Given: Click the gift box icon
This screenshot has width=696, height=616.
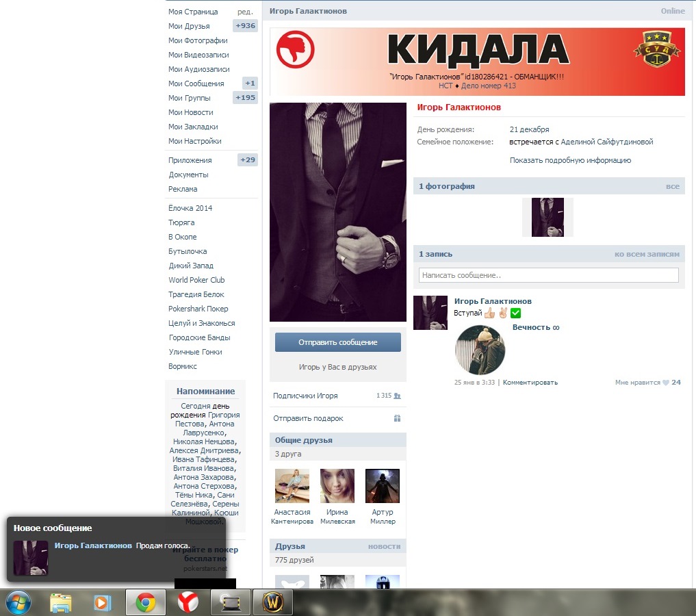Looking at the screenshot, I should coord(397,418).
